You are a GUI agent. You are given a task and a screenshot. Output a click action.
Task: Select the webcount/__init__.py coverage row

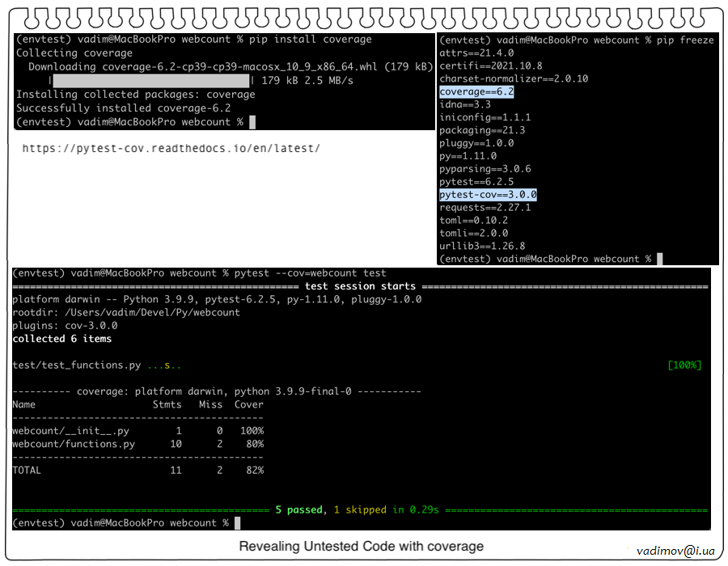click(x=138, y=431)
